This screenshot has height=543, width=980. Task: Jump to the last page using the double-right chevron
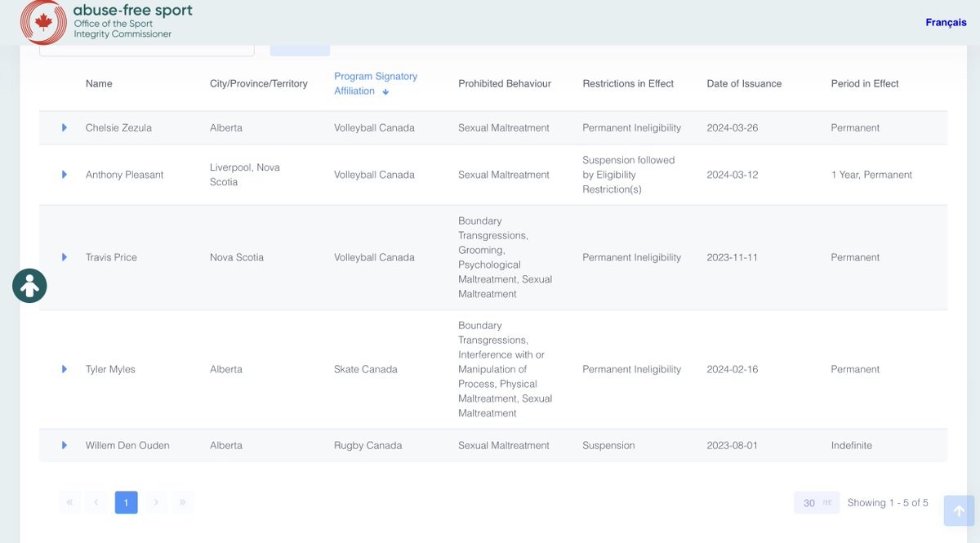click(x=183, y=502)
